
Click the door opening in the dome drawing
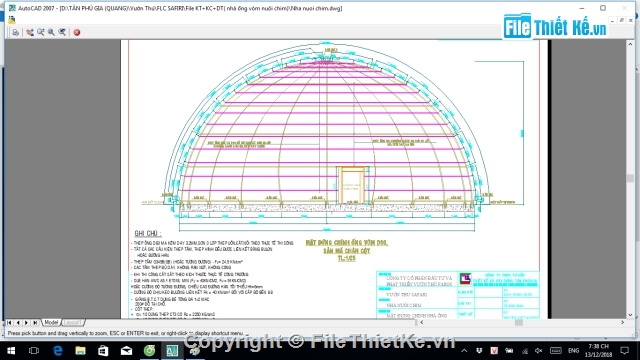pos(352,186)
